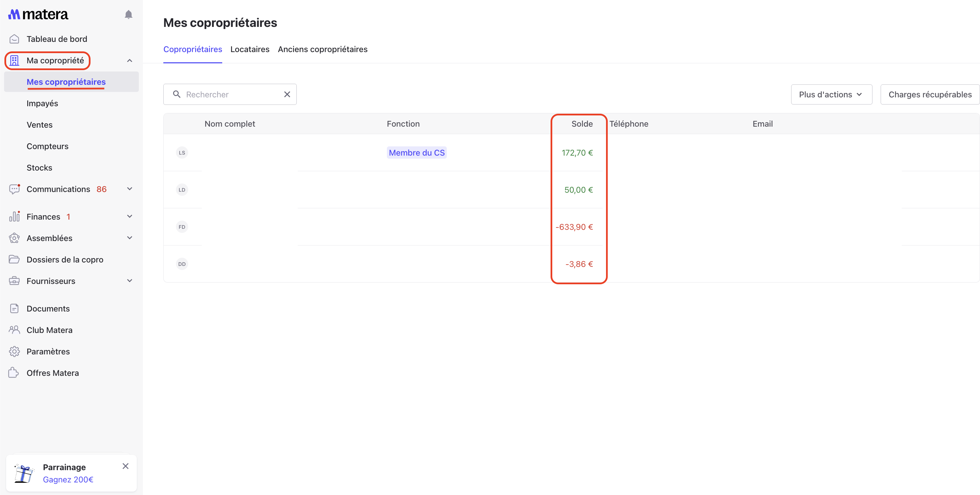Click the LS avatar badge

pyautogui.click(x=182, y=153)
